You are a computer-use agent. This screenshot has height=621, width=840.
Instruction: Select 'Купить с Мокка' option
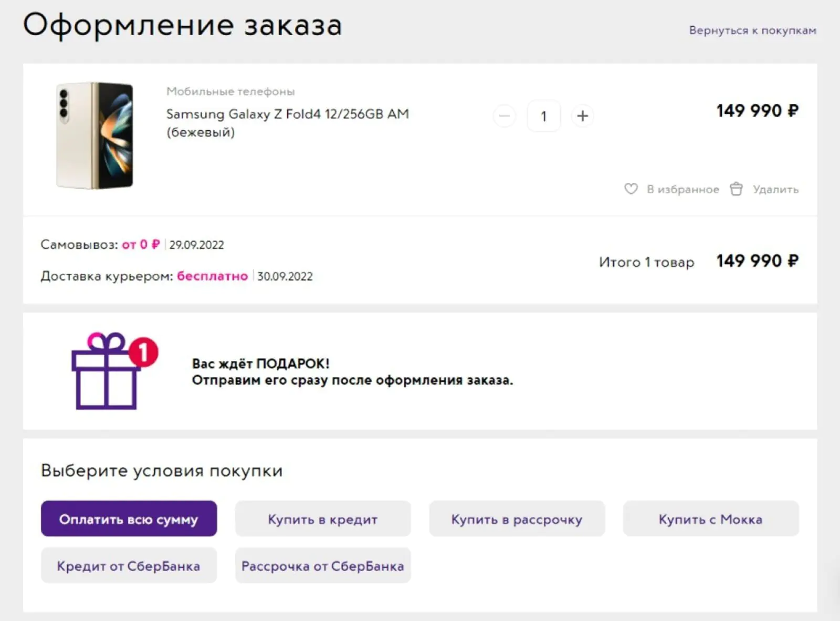(x=711, y=519)
